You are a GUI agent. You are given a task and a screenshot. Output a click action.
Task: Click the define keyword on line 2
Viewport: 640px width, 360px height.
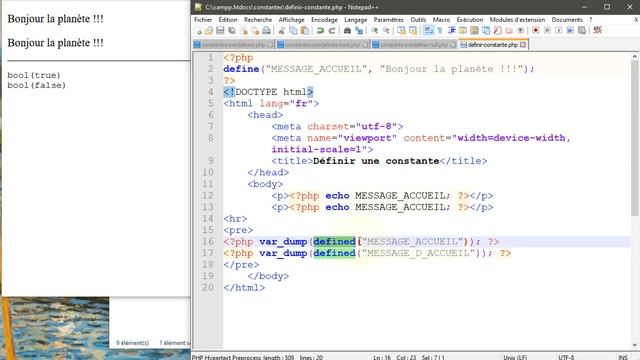tap(241, 69)
